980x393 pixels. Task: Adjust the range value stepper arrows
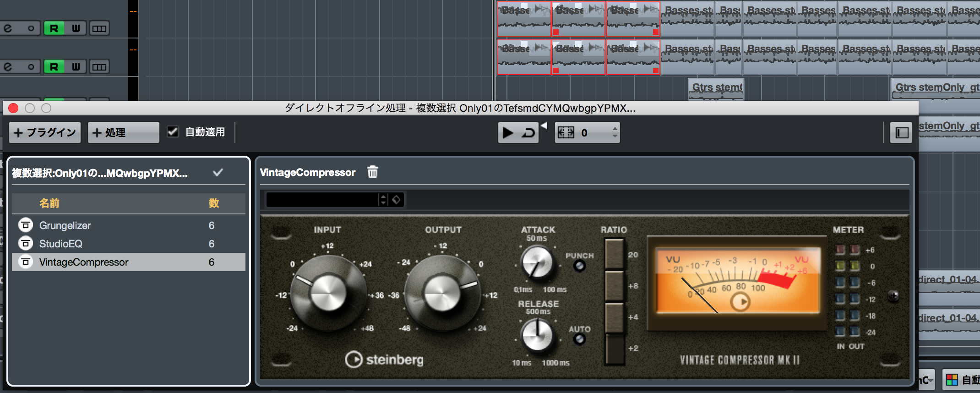coord(615,133)
